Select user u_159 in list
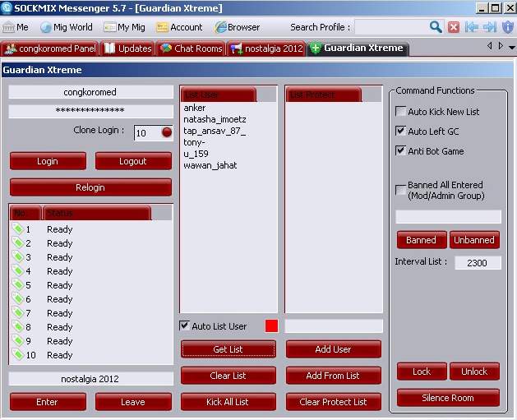 (x=196, y=154)
